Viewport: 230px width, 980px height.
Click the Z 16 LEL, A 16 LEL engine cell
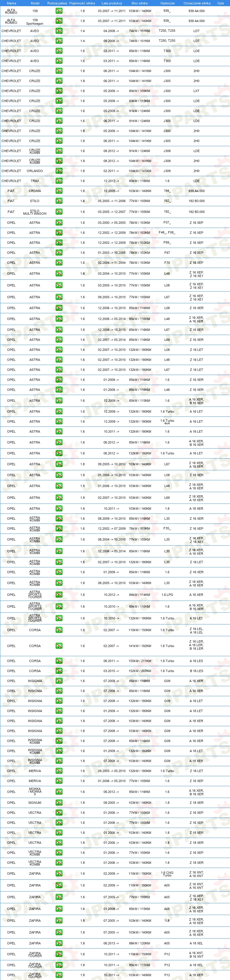[x=196, y=630]
